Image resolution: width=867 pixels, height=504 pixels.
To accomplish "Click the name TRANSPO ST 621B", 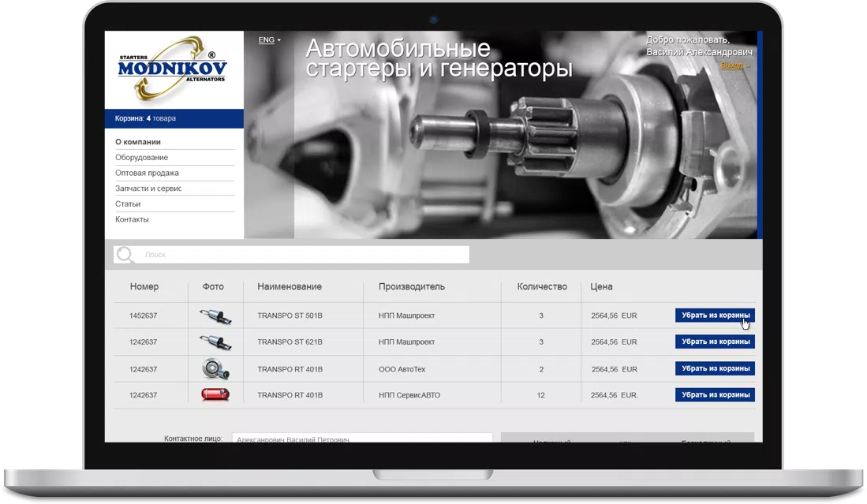I will click(290, 342).
